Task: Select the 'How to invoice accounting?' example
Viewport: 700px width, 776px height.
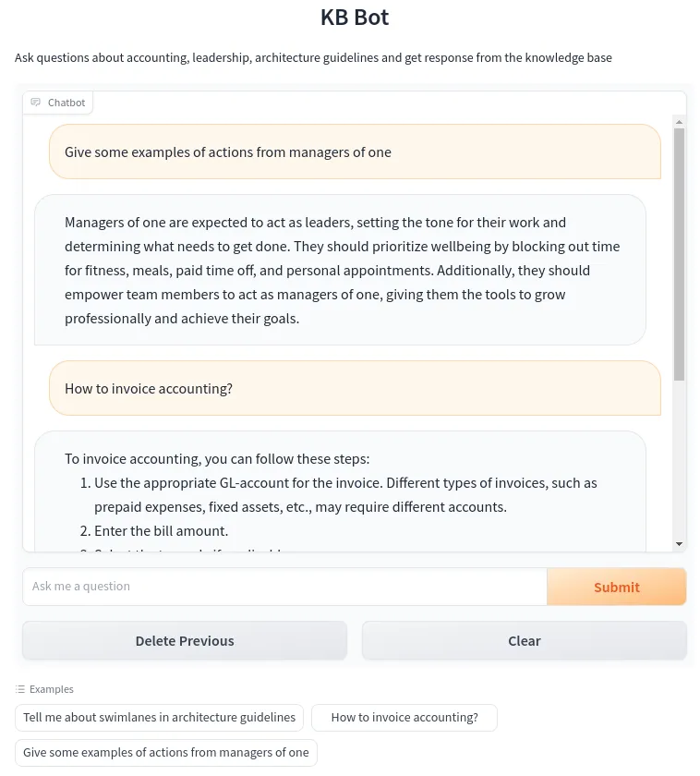Action: (x=404, y=717)
